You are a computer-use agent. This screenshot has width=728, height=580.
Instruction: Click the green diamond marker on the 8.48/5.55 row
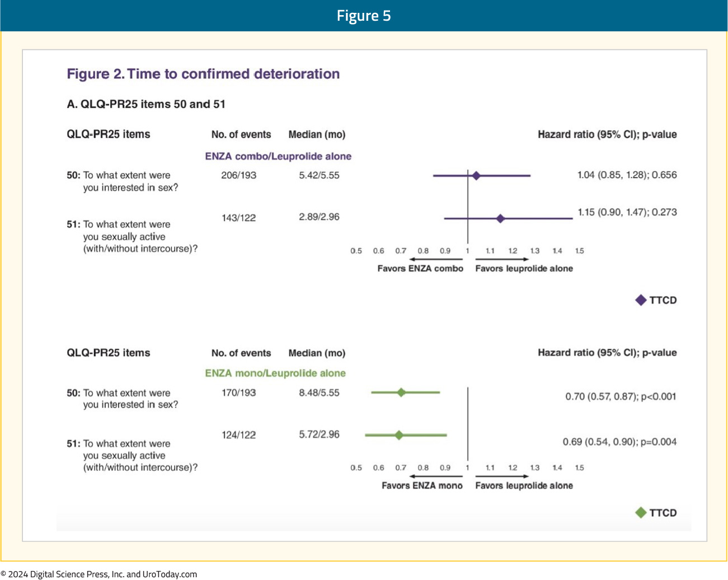click(401, 392)
